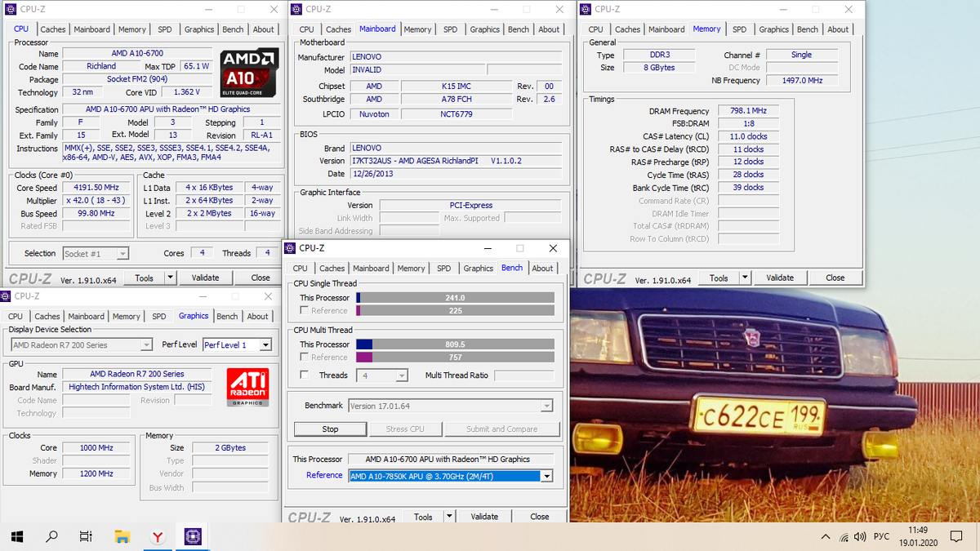Click the Multi Thread Ratio field

523,375
